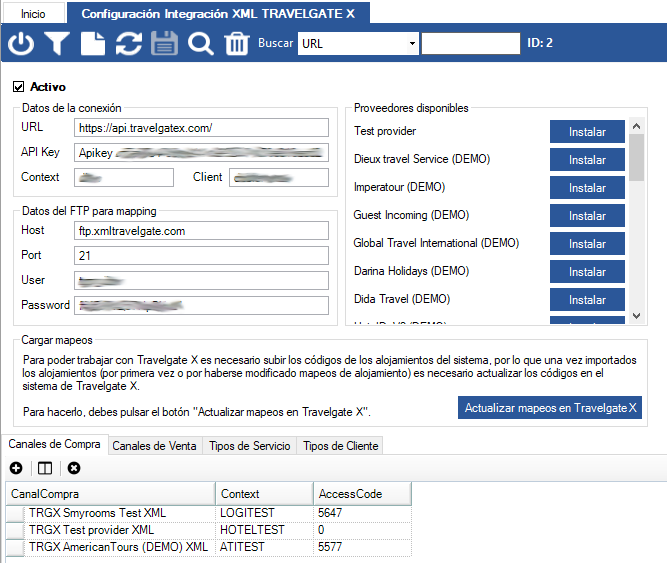This screenshot has height=563, width=667.
Task: Open the Buscar URL dropdown
Action: click(412, 43)
